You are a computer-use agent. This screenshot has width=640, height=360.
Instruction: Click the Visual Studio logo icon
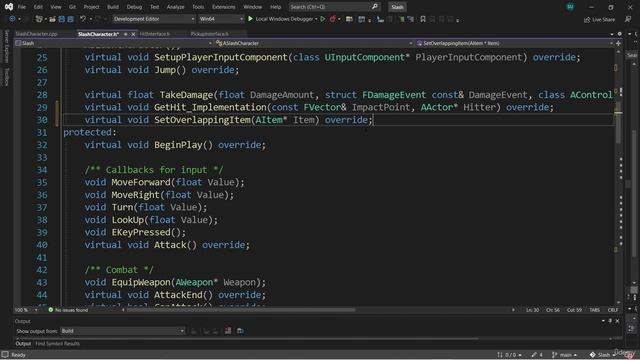(x=9, y=7)
